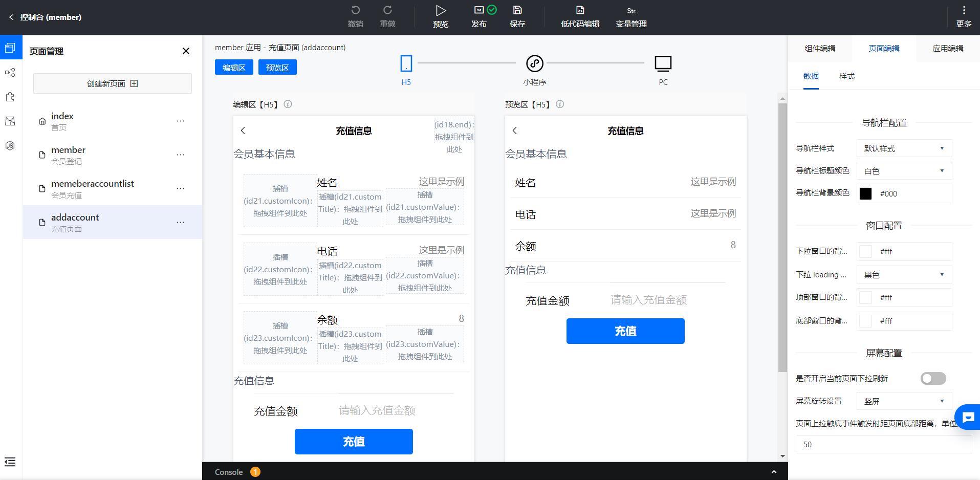Screen dimensions: 980x480
Task: Click info icon next to 预览区【H5】
Action: [560, 104]
